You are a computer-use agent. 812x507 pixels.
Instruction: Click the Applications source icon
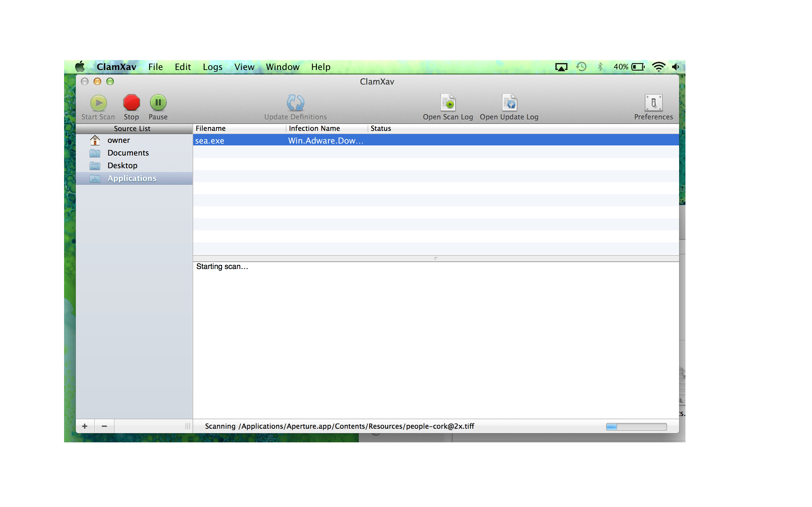click(x=95, y=178)
